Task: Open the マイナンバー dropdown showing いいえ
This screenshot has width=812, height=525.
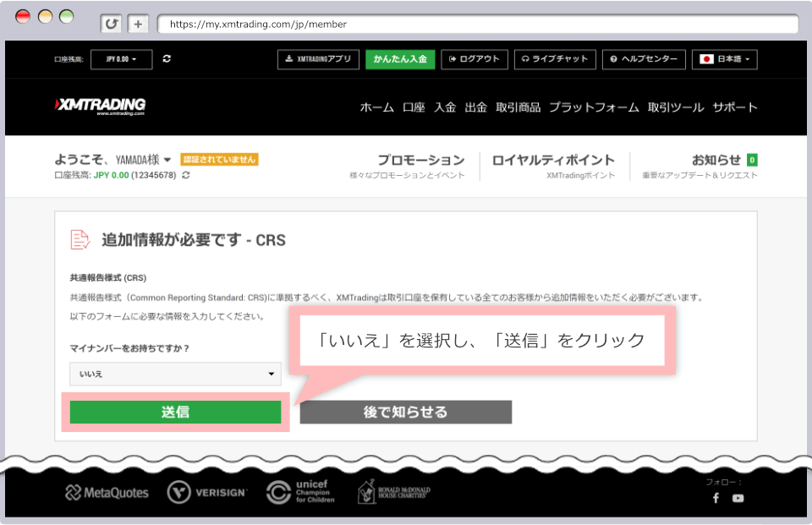Action: point(176,374)
